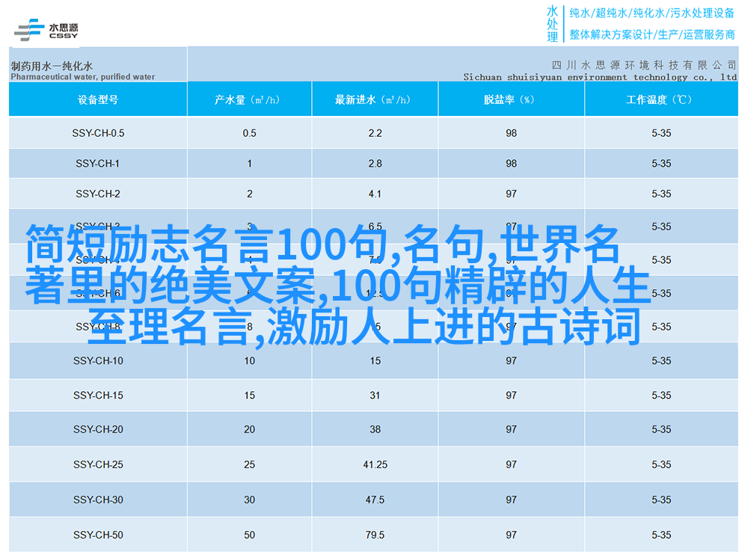Click temperature 5-35 in SSY-CH-15 row
This screenshot has height=560, width=748.
661,396
